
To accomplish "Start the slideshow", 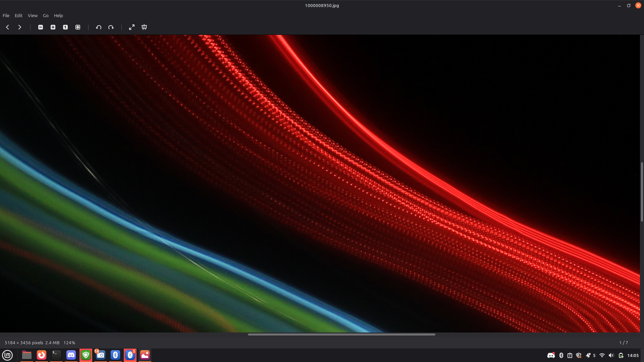I will coord(144,27).
